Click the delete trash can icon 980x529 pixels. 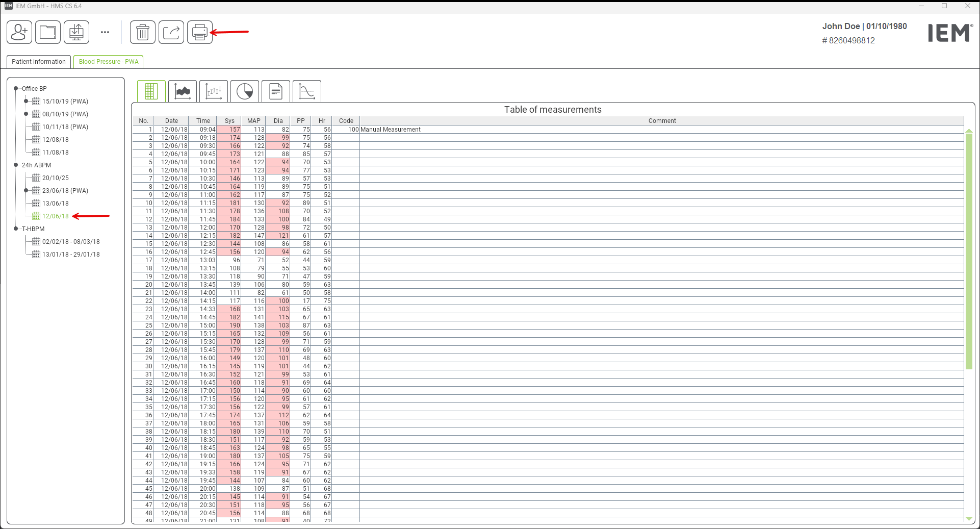[x=143, y=33]
